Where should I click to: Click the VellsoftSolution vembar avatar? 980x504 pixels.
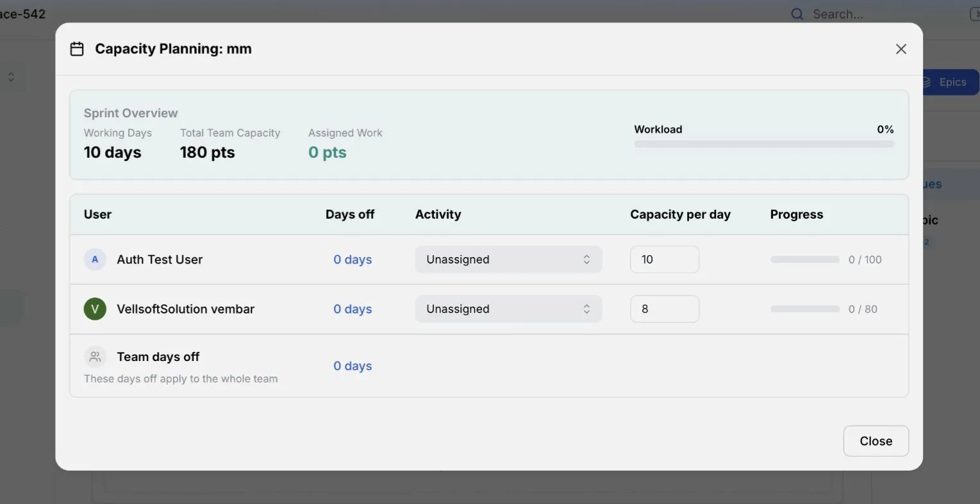pyautogui.click(x=95, y=309)
